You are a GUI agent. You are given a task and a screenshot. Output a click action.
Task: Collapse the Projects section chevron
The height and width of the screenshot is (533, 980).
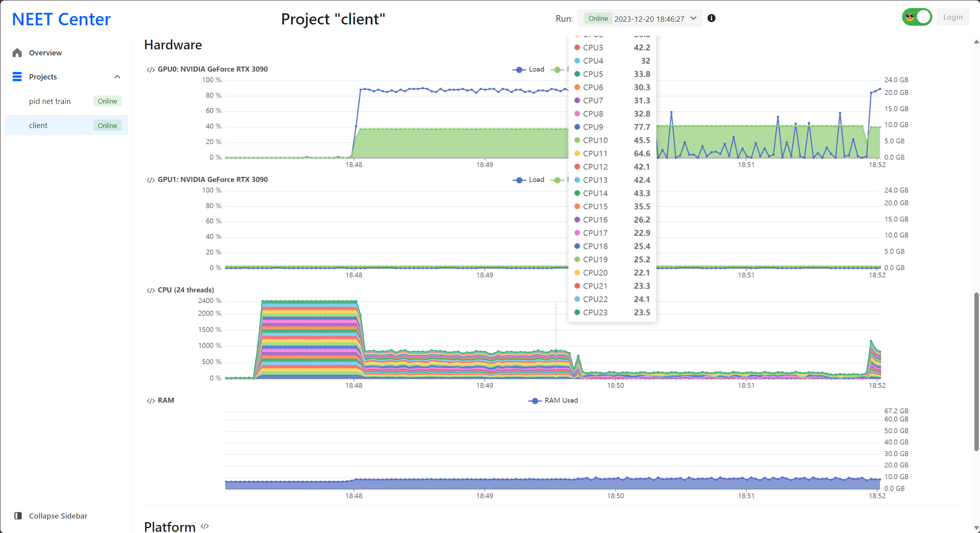(117, 77)
